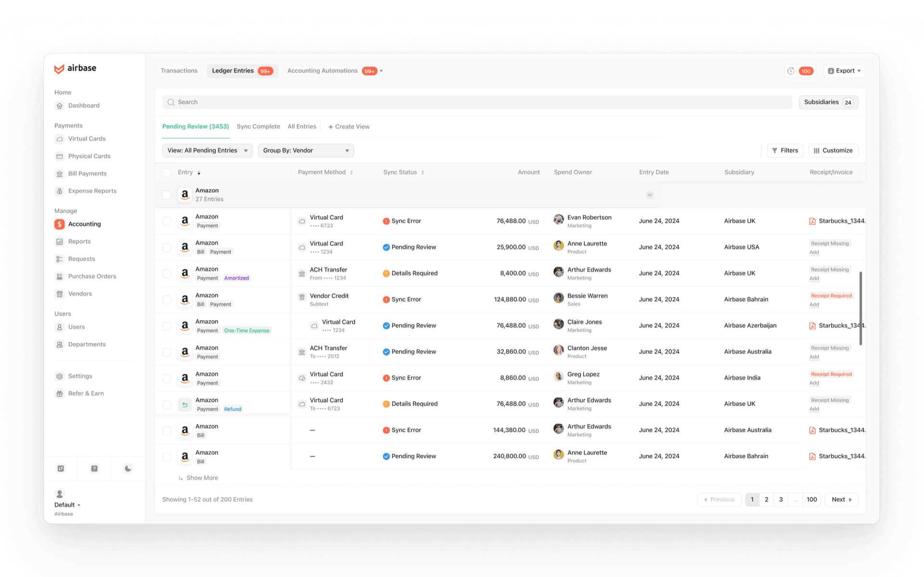Open Starbucks receipt PDF for Evan Robertson row
The image size is (924, 577).
coord(837,221)
